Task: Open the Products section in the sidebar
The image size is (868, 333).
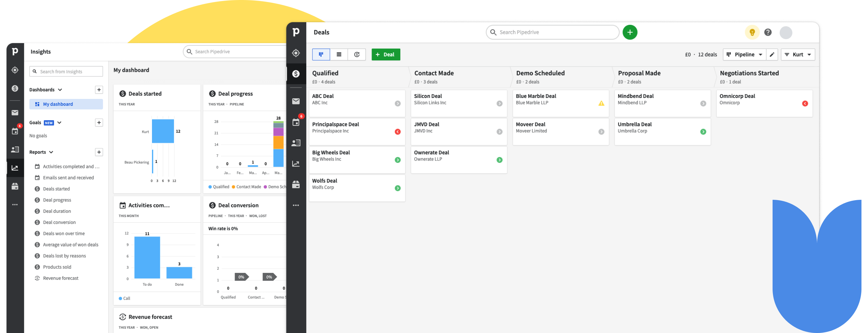Action: (x=296, y=184)
